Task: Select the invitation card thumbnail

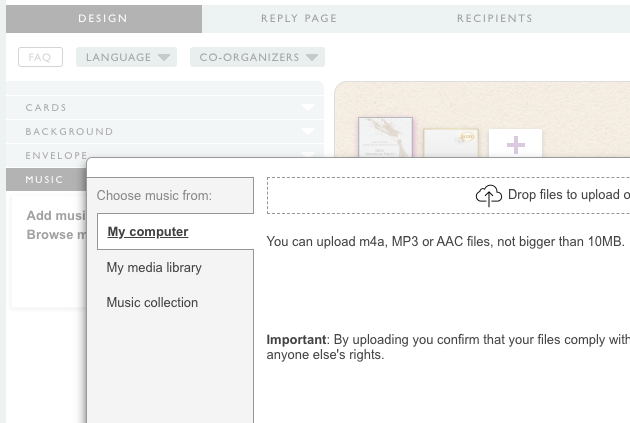Action: (385, 138)
